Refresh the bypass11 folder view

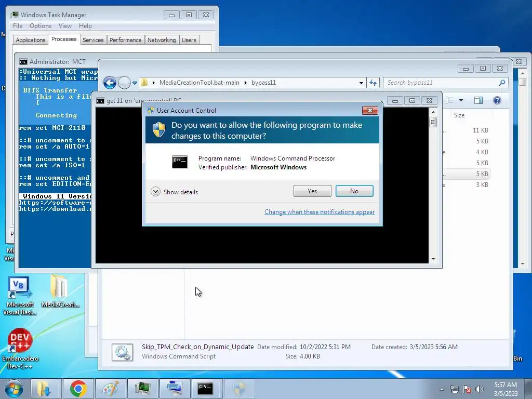[x=373, y=83]
